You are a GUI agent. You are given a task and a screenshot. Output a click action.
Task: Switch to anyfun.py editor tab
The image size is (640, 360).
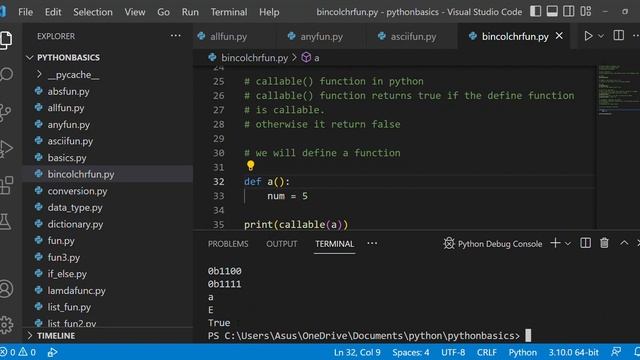pyautogui.click(x=321, y=36)
